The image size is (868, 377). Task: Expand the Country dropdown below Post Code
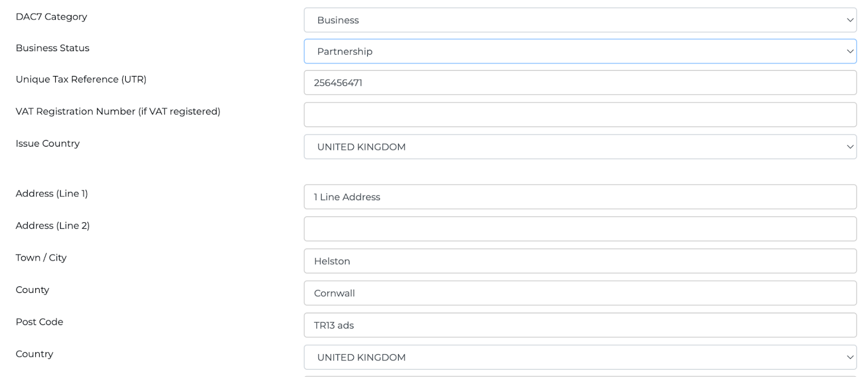click(x=580, y=357)
